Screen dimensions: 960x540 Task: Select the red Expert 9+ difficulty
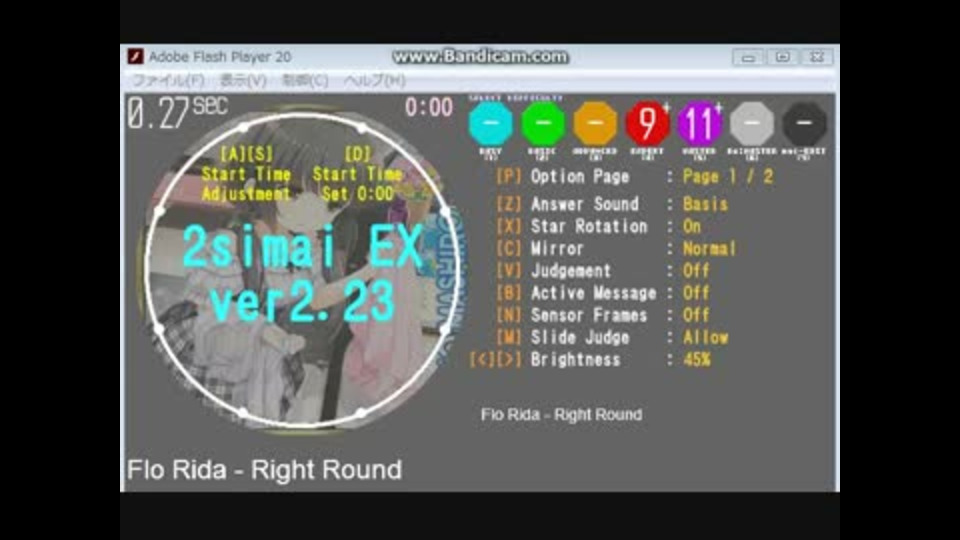[647, 124]
